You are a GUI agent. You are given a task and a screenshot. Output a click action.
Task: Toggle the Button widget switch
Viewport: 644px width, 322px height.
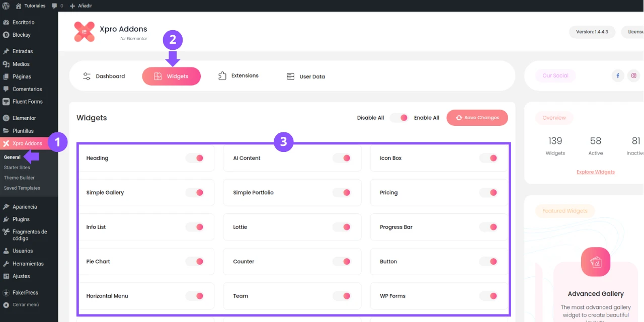489,262
